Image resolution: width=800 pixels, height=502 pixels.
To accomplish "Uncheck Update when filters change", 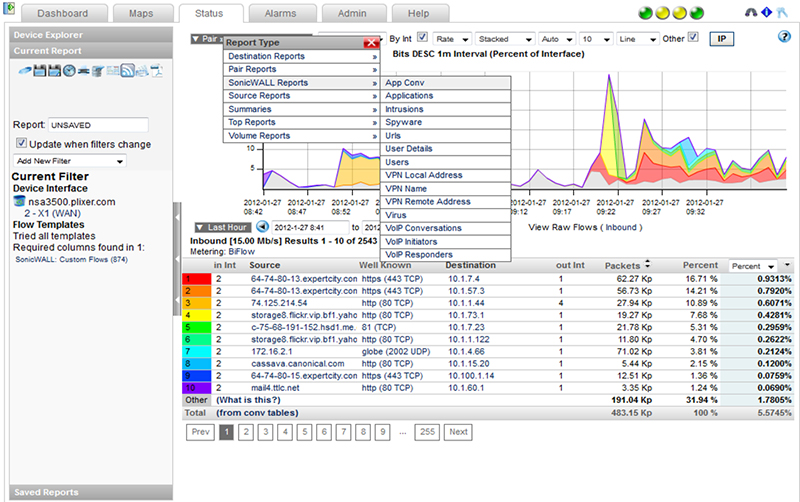I will (x=21, y=143).
